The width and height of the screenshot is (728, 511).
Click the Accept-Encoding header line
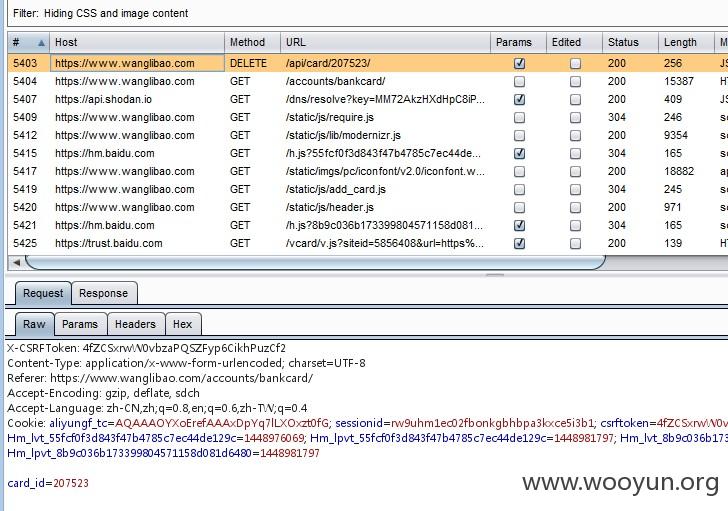(x=104, y=393)
